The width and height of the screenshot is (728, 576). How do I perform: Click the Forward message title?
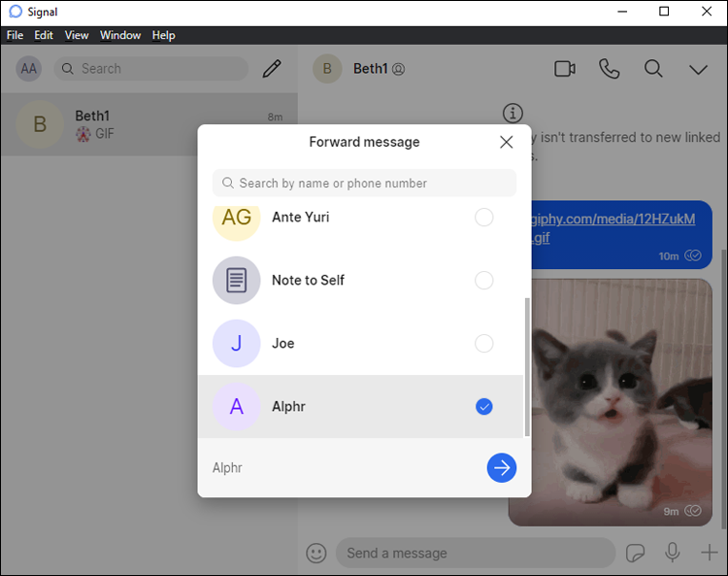point(364,142)
